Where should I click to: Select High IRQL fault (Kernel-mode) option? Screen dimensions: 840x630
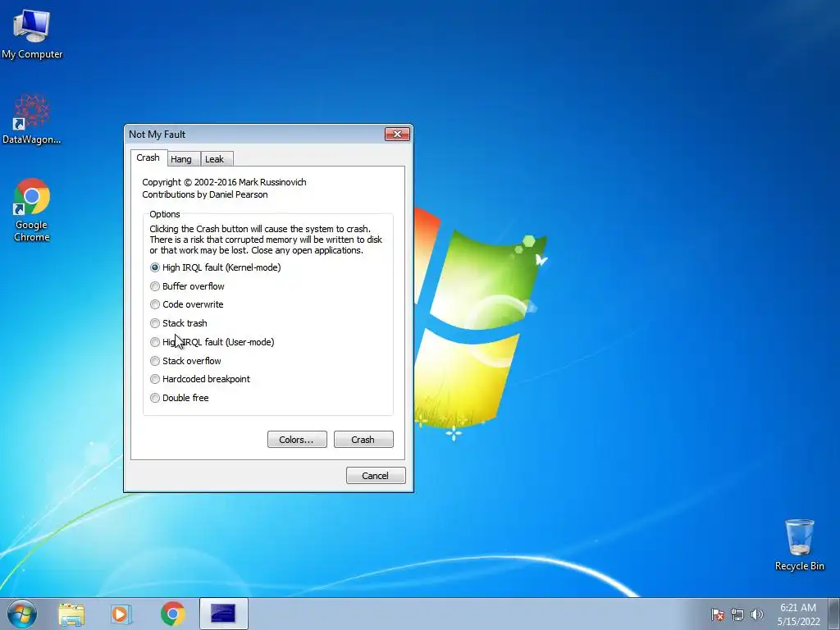[x=216, y=267]
